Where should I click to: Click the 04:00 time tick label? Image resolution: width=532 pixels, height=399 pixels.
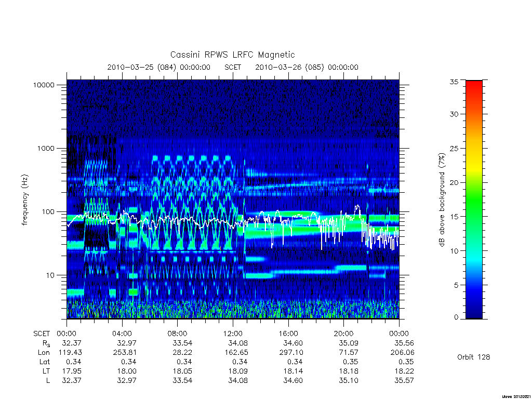(x=122, y=334)
